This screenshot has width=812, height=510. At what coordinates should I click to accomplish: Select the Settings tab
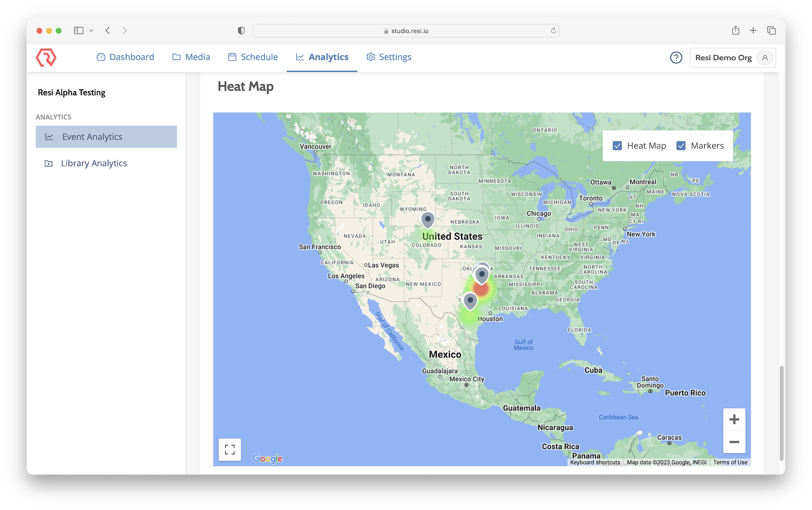[x=389, y=57]
